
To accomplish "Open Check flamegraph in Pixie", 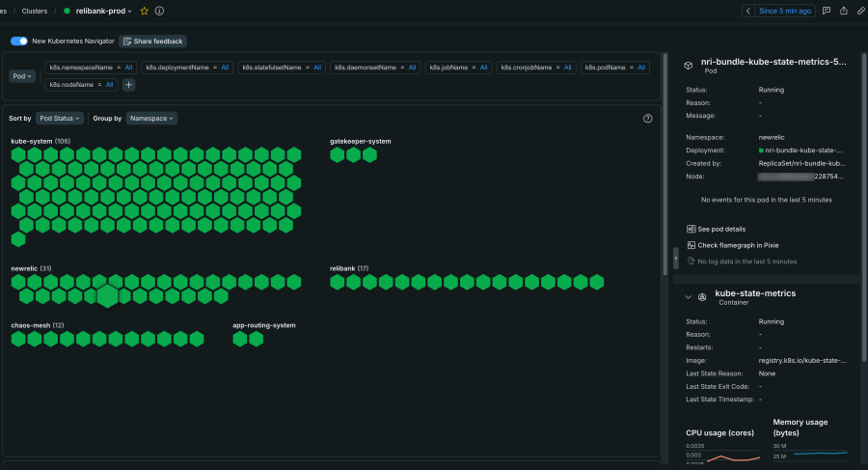I will click(x=738, y=245).
